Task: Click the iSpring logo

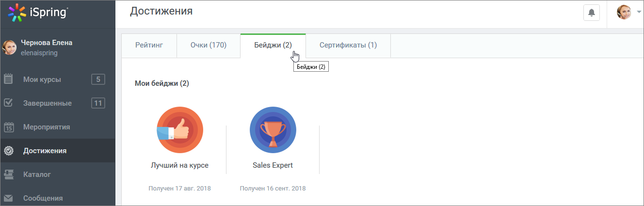Action: 38,13
